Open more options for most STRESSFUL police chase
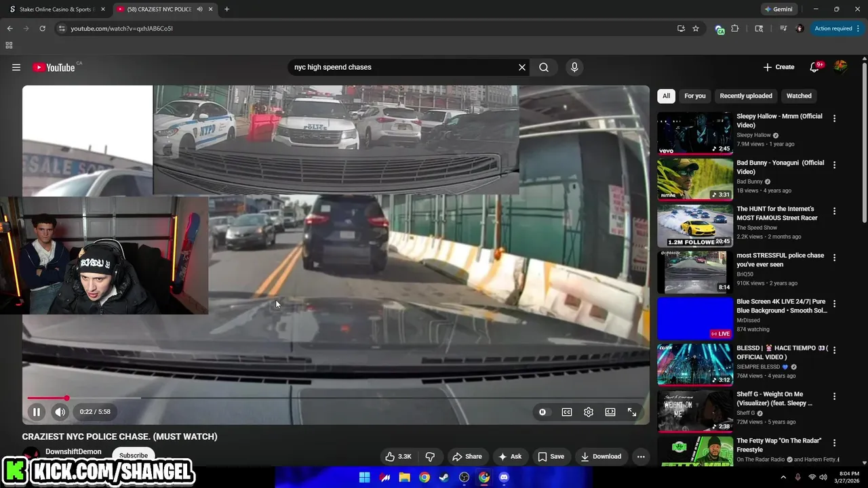Image resolution: width=868 pixels, height=488 pixels. coord(834,258)
